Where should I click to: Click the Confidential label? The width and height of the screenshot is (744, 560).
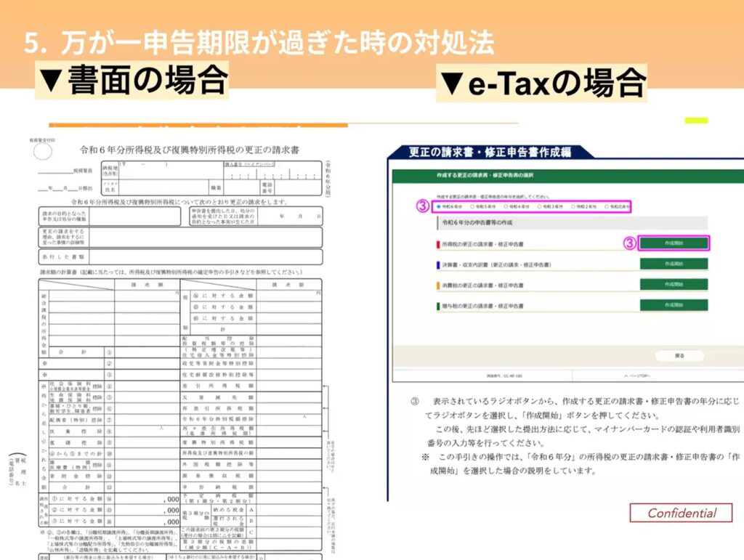click(x=682, y=513)
